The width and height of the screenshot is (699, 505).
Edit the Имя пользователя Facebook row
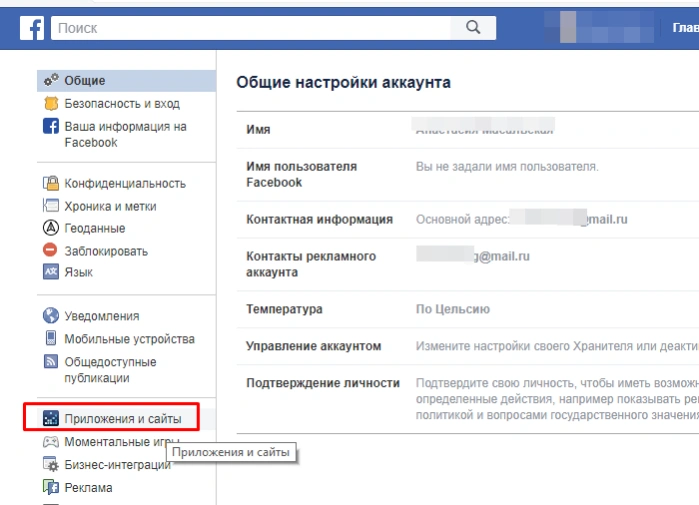point(468,175)
